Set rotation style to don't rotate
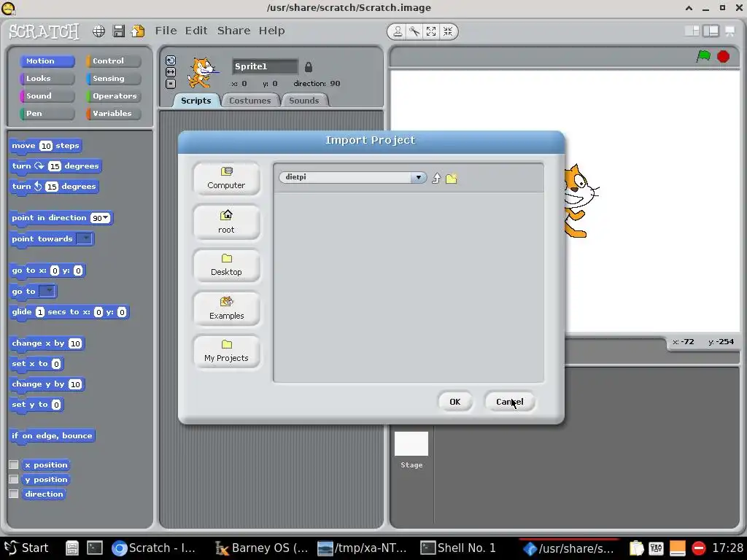747x560 pixels. pos(171,84)
